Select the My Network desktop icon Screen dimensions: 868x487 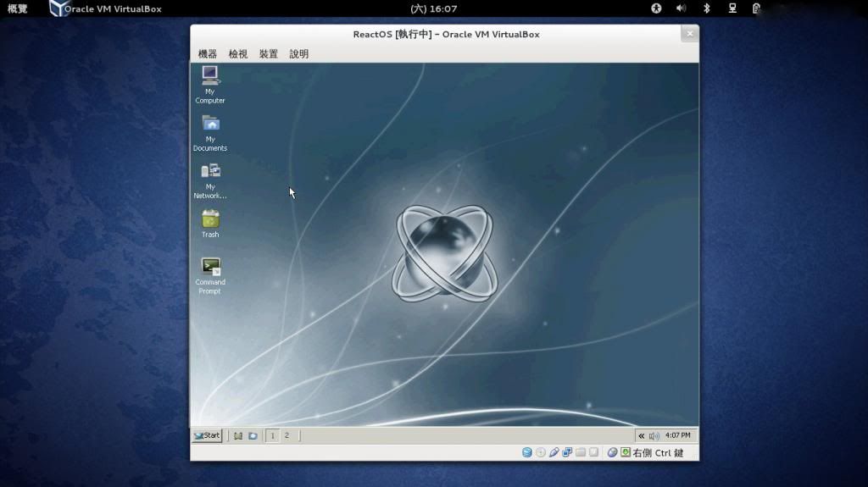tap(210, 181)
